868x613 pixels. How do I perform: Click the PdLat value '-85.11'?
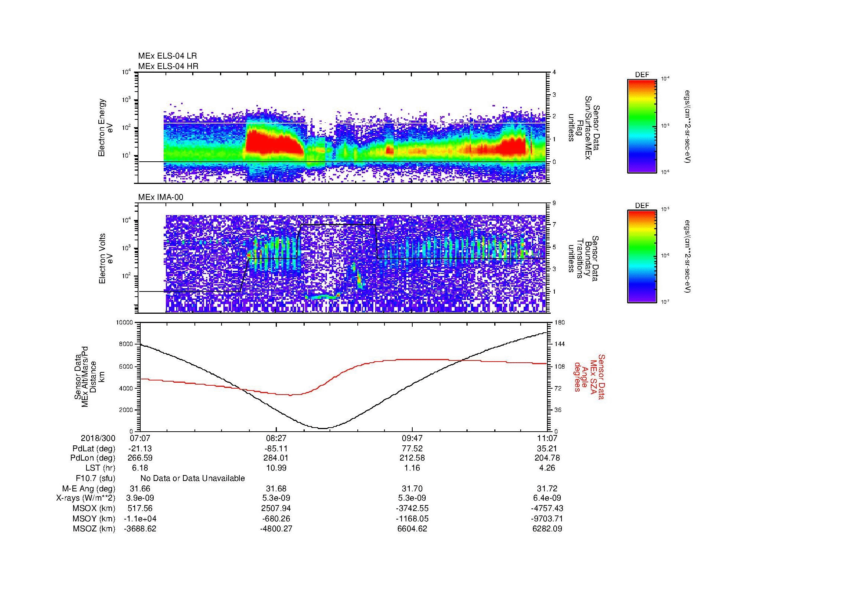pos(276,449)
